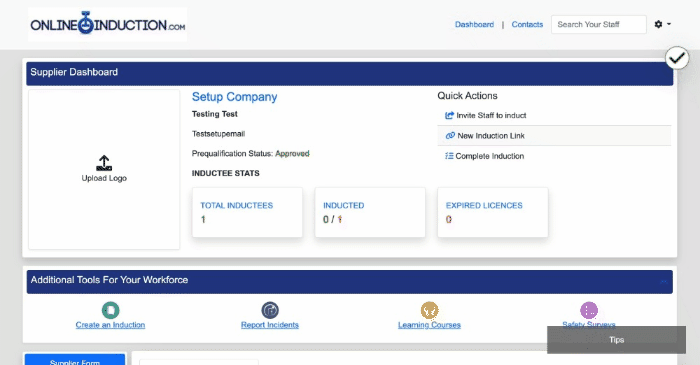Open the Contacts nav link
The image size is (700, 365).
[527, 25]
